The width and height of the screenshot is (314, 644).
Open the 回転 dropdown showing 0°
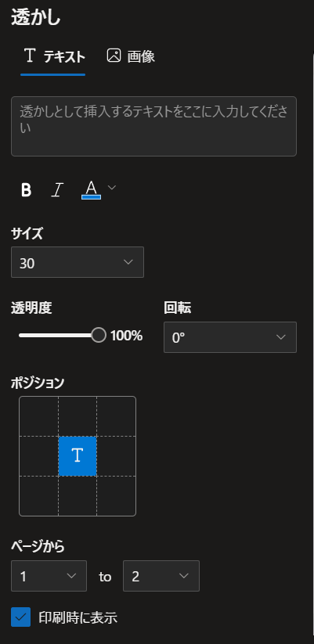[230, 337]
